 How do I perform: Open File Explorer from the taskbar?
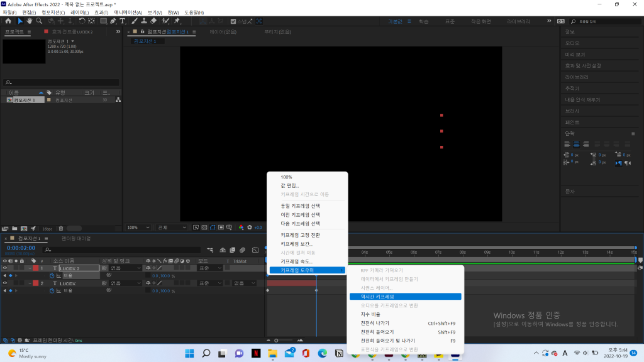[x=273, y=353]
